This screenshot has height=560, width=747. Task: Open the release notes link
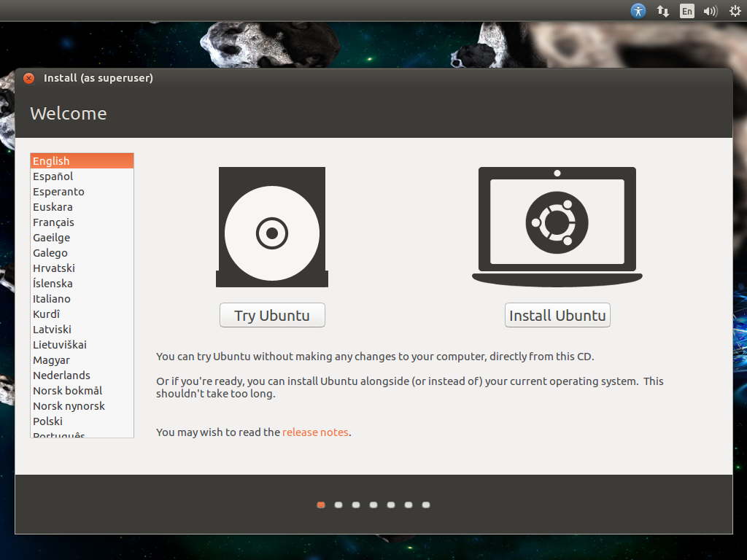tap(315, 432)
